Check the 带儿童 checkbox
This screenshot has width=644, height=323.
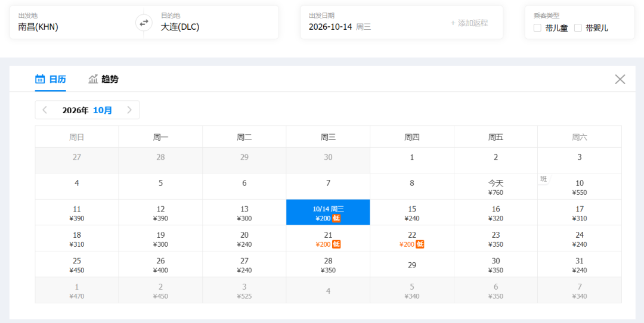click(x=537, y=28)
